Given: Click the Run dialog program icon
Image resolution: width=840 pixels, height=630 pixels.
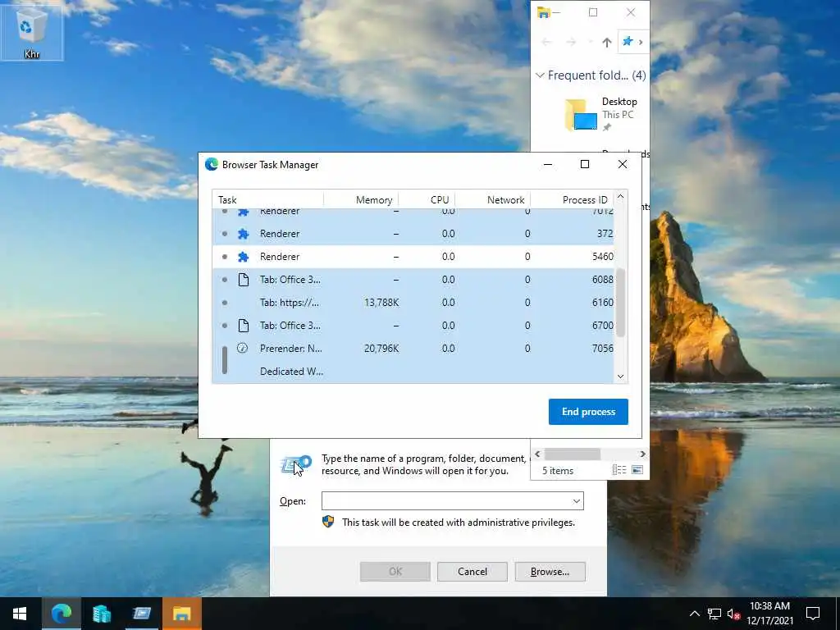Looking at the screenshot, I should tap(296, 464).
